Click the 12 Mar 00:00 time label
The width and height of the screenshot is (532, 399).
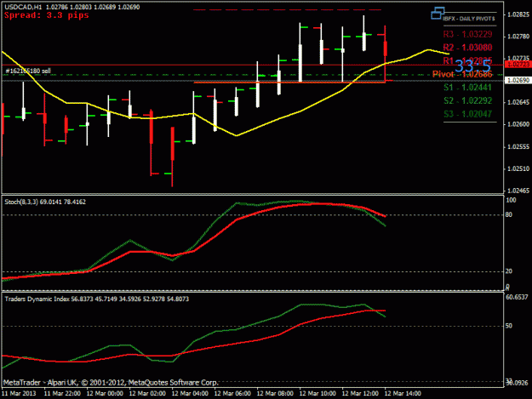click(105, 394)
